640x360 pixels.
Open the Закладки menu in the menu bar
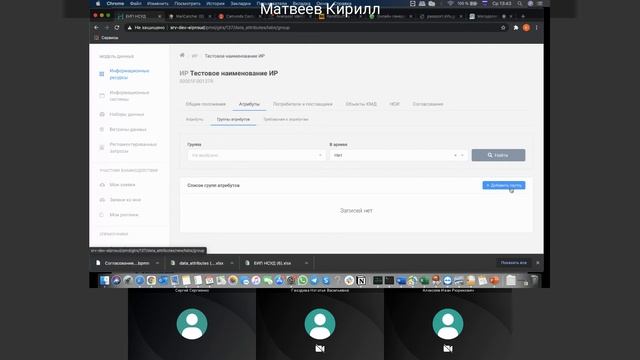pyautogui.click(x=240, y=4)
